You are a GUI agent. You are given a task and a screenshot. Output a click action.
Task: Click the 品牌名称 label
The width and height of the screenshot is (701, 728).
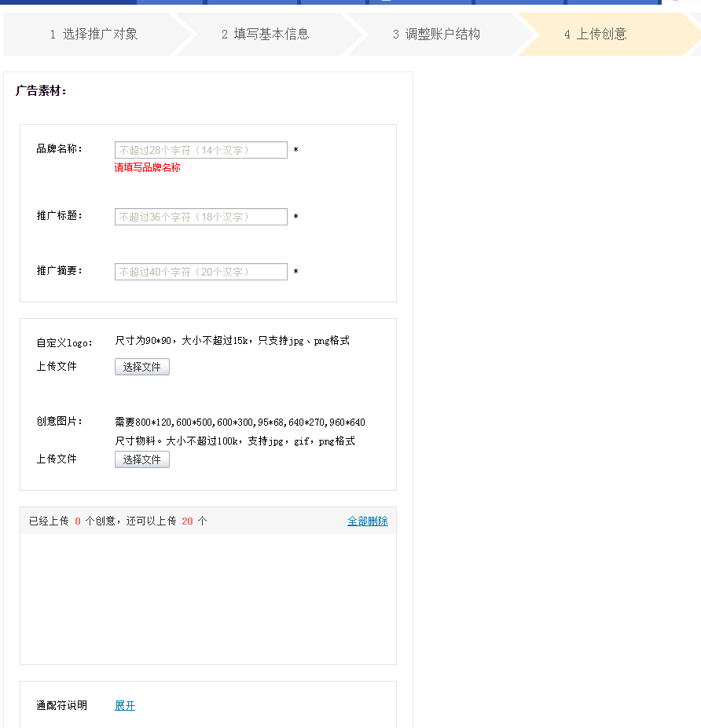(x=60, y=148)
